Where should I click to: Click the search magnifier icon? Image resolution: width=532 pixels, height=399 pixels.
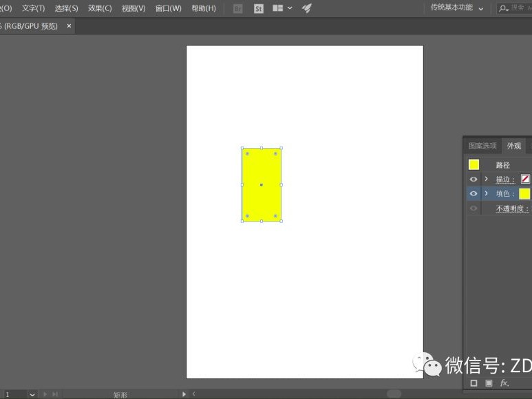pos(502,8)
